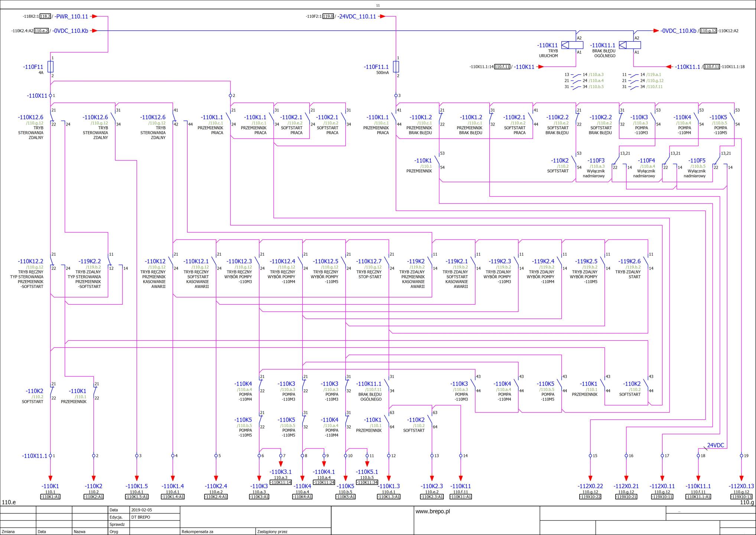
Task: Click the date field 2019-02-05
Action: (142, 510)
